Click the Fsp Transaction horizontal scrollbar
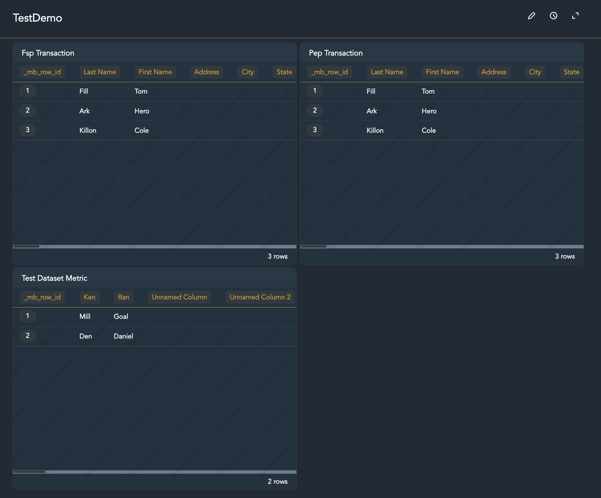Viewport: 601px width, 498px height. [x=27, y=246]
